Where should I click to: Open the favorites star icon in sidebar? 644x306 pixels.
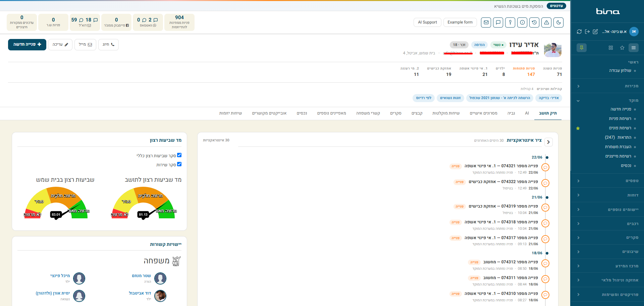tap(622, 48)
